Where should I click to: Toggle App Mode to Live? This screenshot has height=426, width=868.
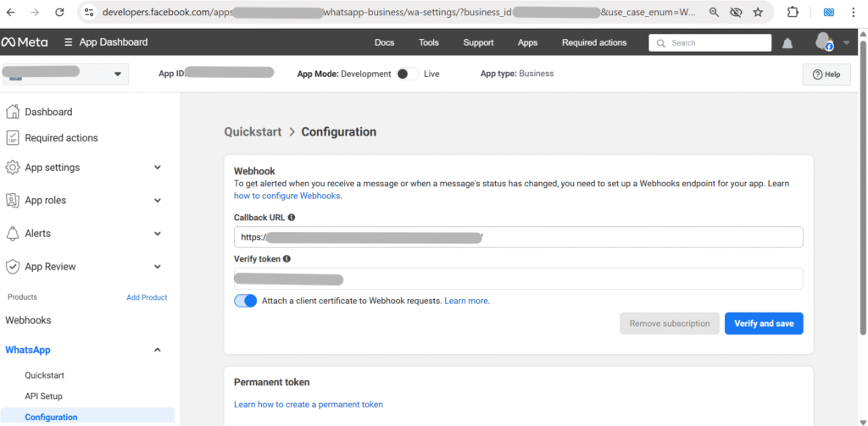[407, 74]
